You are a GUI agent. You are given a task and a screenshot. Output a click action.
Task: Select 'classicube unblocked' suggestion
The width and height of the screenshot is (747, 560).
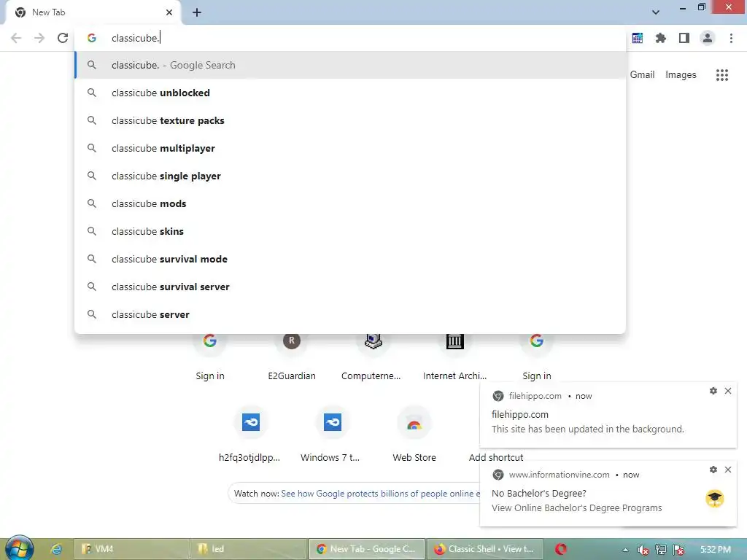tap(350, 93)
